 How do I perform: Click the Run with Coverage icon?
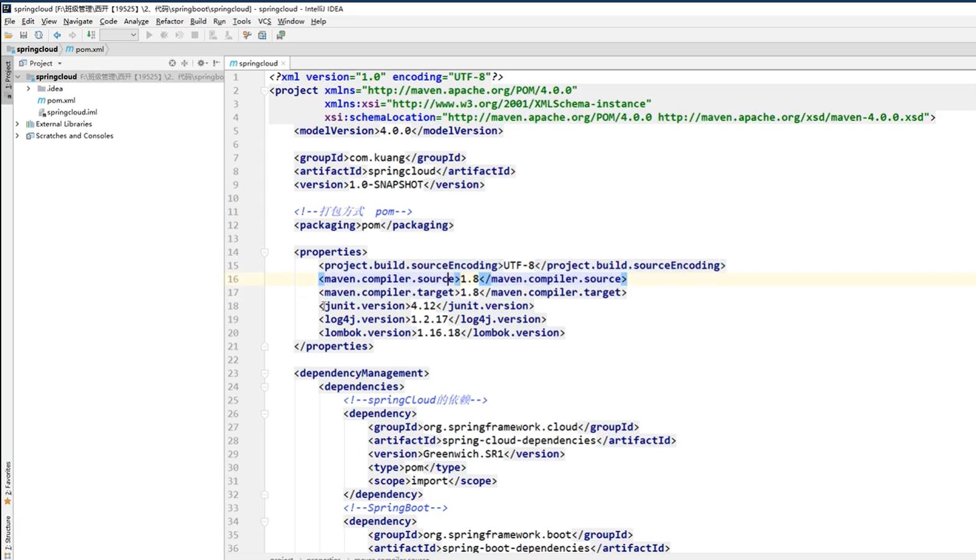point(179,35)
